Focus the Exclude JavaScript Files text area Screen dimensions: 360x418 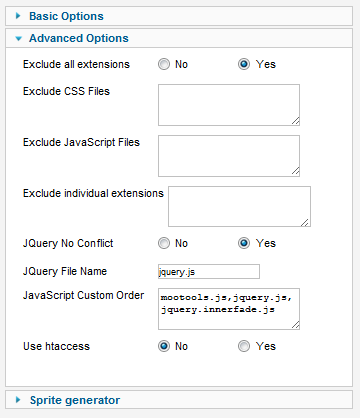(229, 156)
